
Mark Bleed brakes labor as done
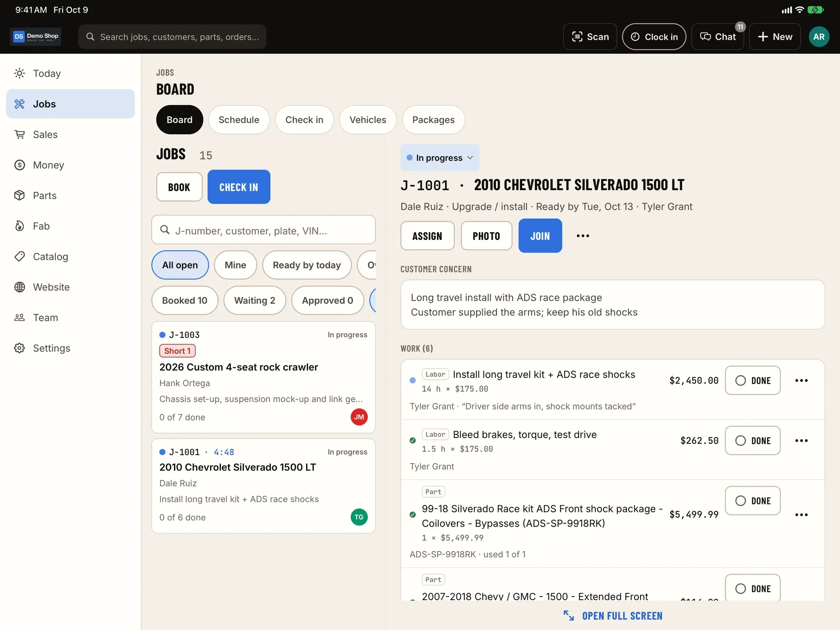pos(752,441)
